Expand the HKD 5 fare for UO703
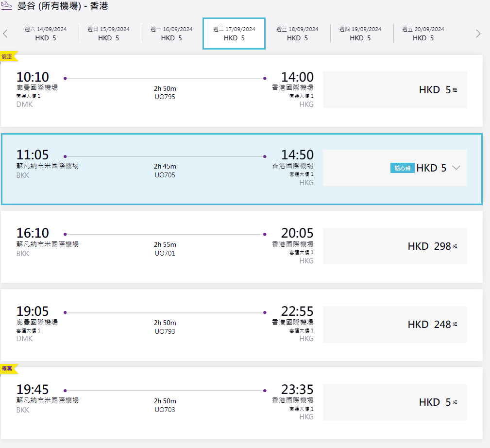The image size is (490, 448). coord(394,402)
